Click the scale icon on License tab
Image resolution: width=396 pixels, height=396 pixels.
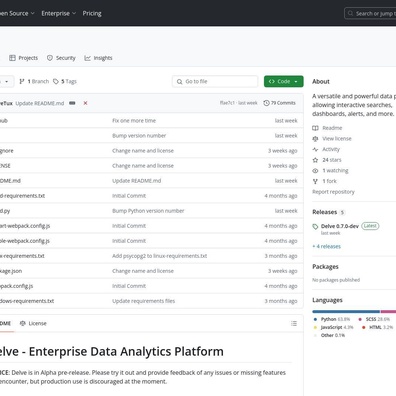(x=23, y=323)
